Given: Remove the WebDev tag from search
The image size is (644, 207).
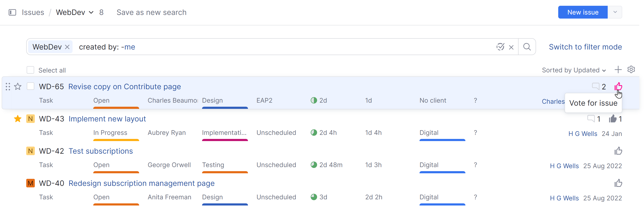Looking at the screenshot, I should pyautogui.click(x=67, y=47).
